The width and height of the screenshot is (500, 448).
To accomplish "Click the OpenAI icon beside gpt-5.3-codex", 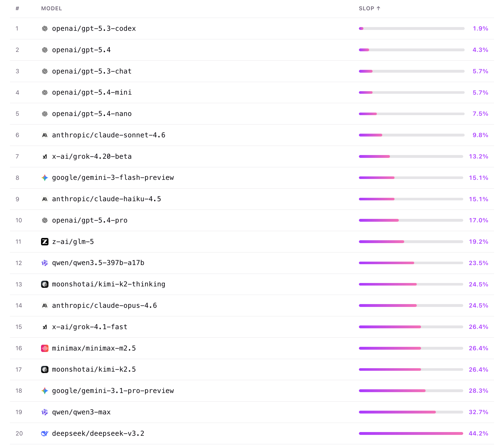I will (45, 28).
